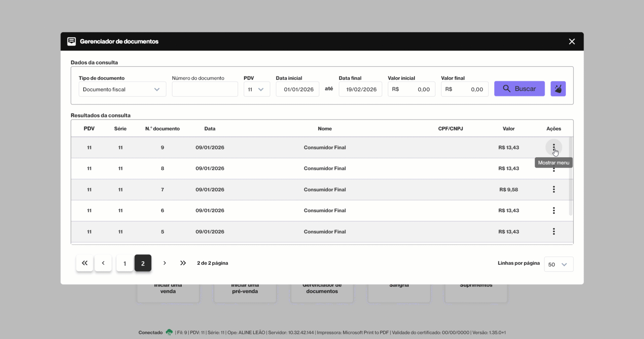Click the Valor final amount field
Viewport: 644px width, 339px height.
[464, 89]
